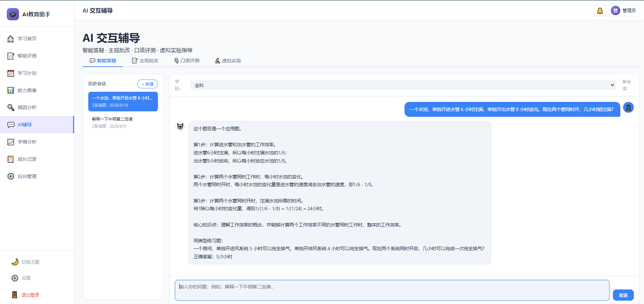Click the pencil-note icon on 主观批改 tab
644x304 pixels.
(x=135, y=61)
